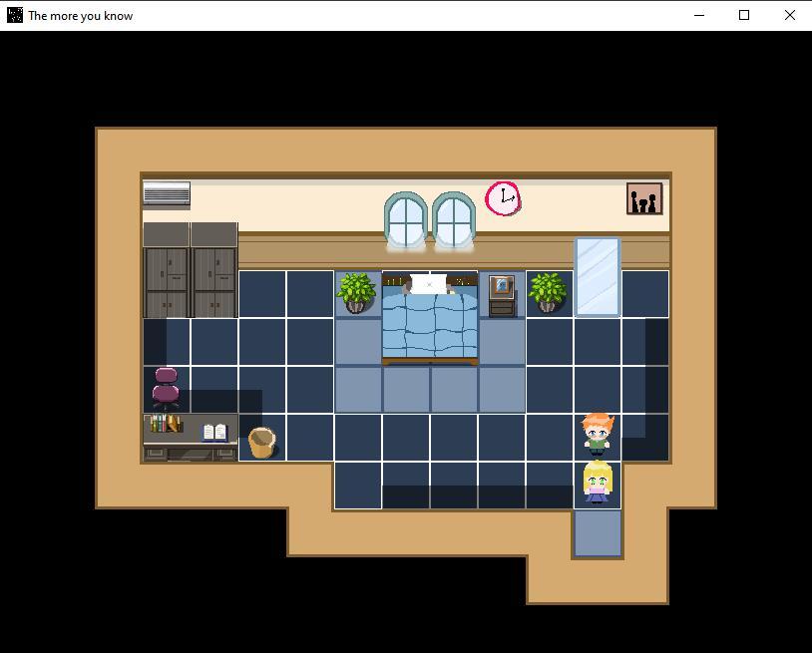
Task: Click the row of books on the desk
Action: point(166,425)
